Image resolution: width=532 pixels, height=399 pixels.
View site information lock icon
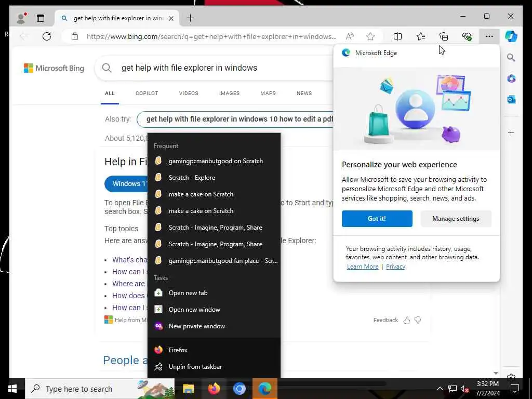[x=75, y=36]
